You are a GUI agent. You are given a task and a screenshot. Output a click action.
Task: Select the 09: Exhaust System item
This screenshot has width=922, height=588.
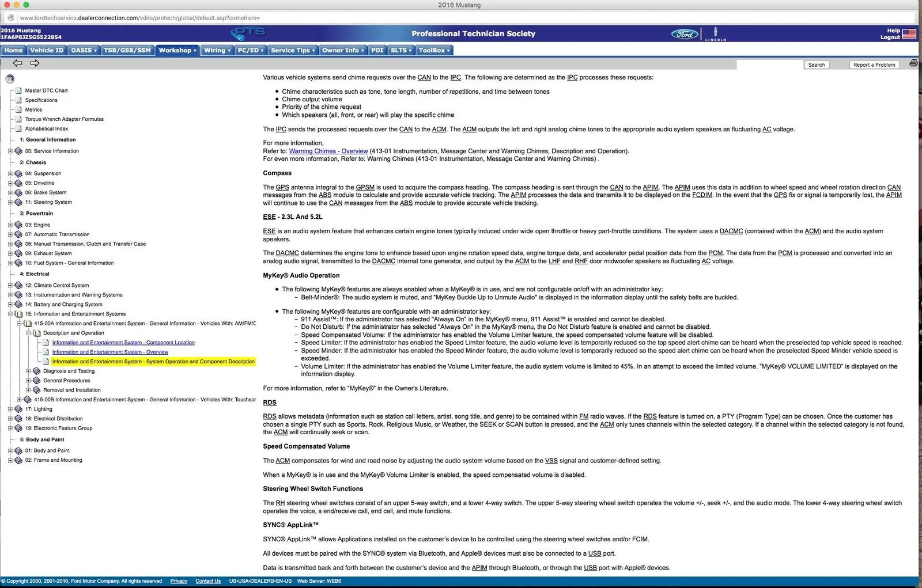click(48, 253)
